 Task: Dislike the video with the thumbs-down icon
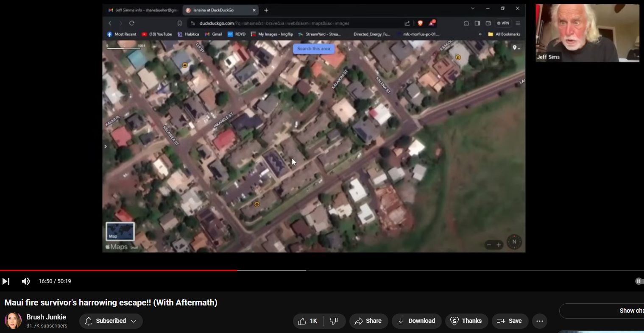334,321
